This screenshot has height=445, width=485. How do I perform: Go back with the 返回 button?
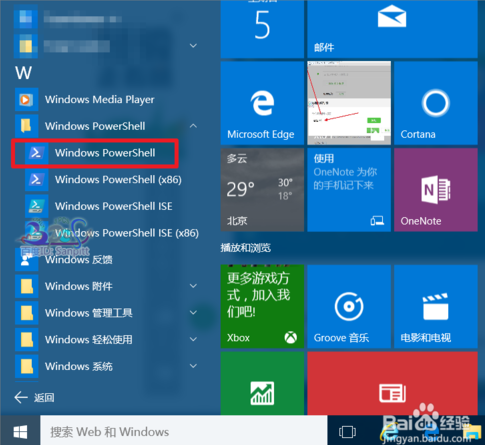34,397
